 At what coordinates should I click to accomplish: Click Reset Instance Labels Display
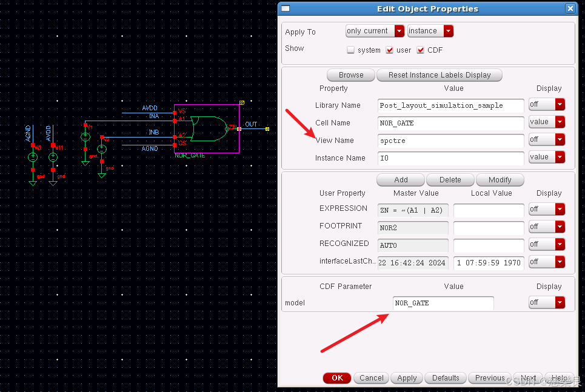440,75
